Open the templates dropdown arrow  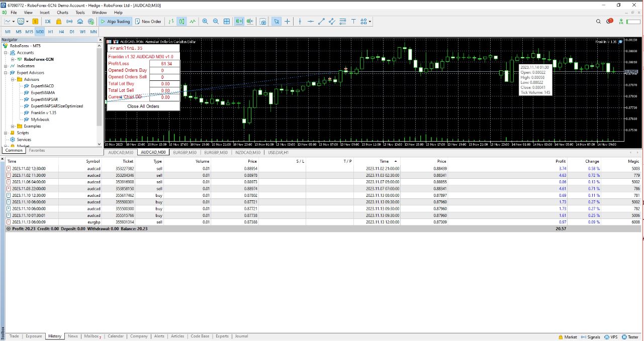[27, 22]
